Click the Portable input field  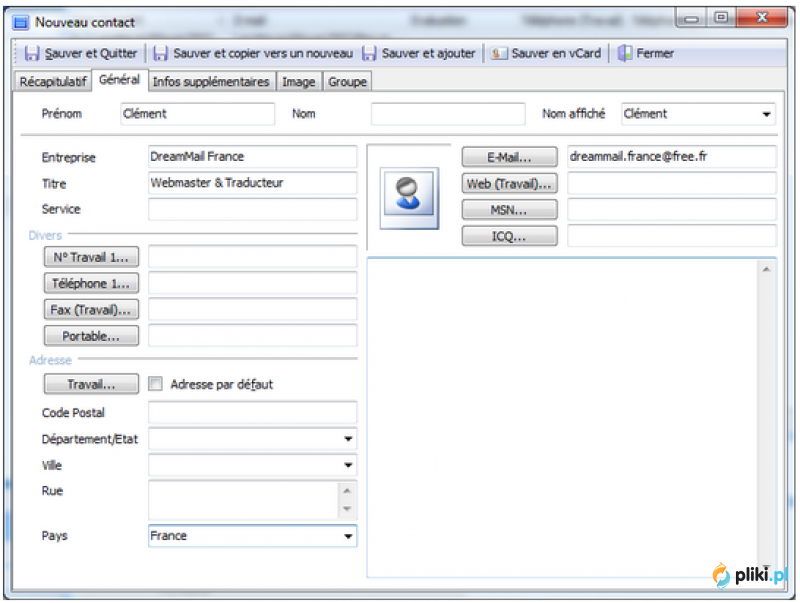(253, 336)
